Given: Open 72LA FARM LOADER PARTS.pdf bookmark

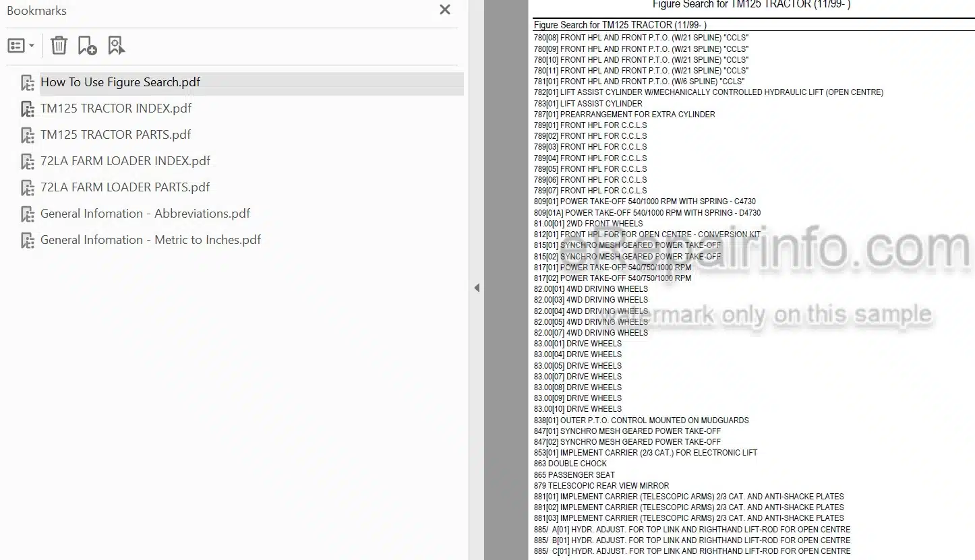Looking at the screenshot, I should [125, 187].
